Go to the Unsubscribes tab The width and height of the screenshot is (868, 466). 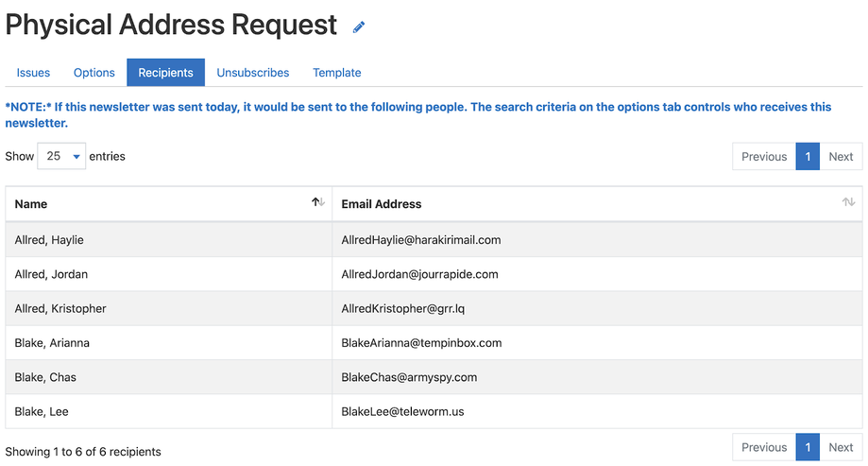[253, 73]
